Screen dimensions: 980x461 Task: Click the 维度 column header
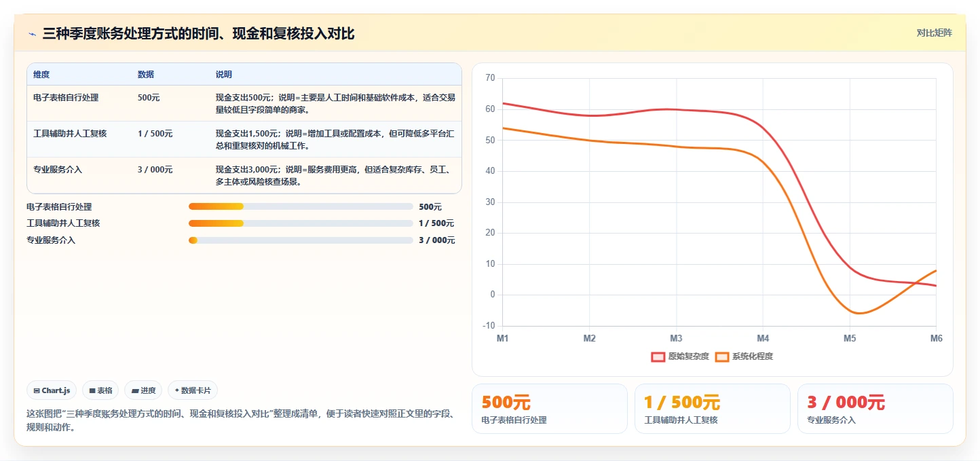coord(41,74)
